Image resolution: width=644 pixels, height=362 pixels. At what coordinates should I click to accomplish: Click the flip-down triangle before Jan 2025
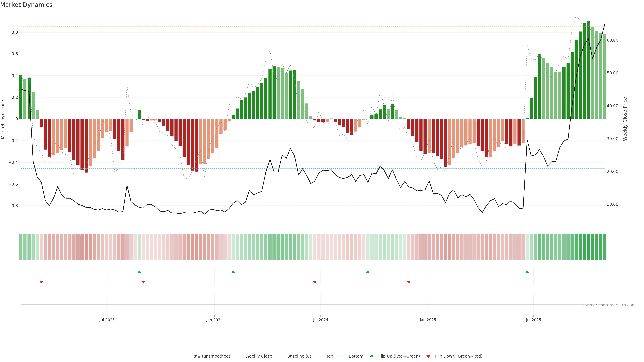click(409, 282)
